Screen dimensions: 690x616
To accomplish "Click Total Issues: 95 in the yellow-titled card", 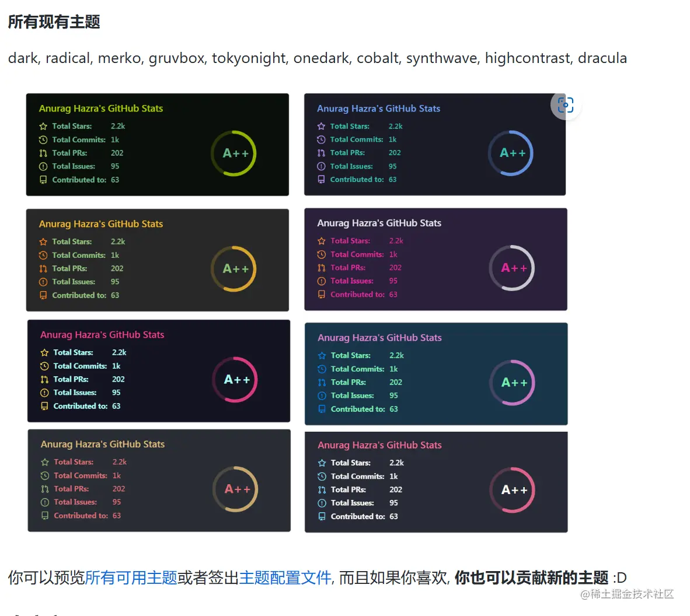I will [x=85, y=282].
